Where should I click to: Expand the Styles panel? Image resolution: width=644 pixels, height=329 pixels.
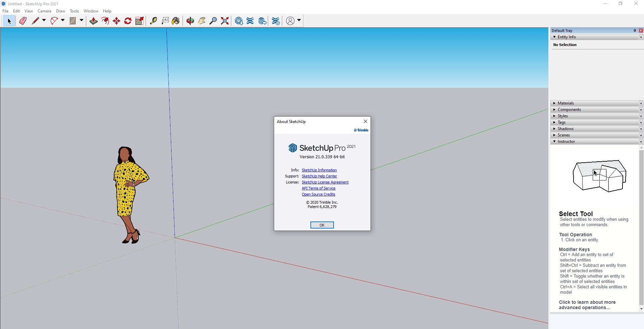554,116
